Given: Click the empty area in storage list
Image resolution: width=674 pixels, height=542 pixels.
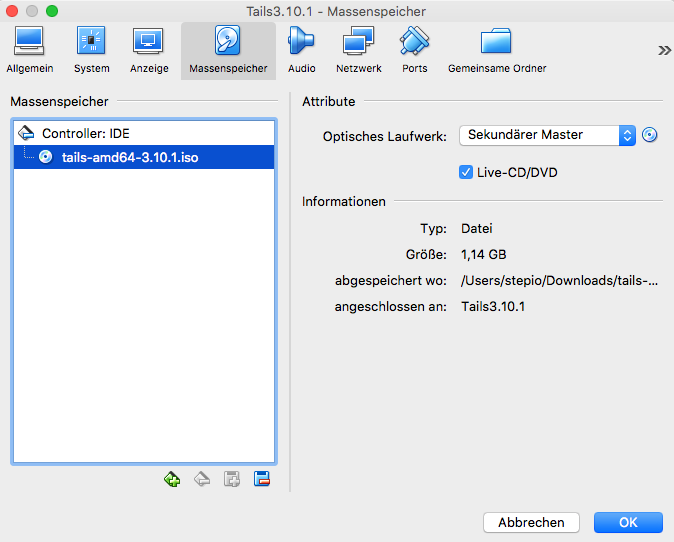Looking at the screenshot, I should coord(143,320).
